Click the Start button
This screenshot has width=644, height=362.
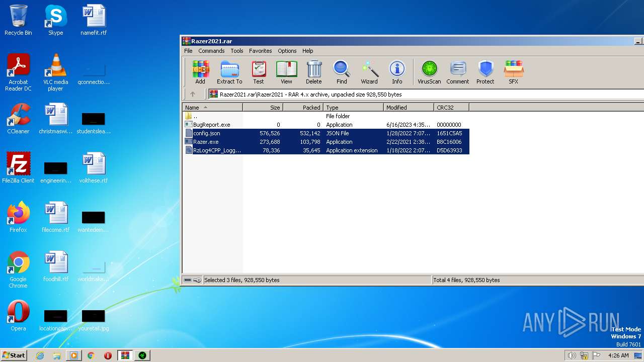coord(14,355)
